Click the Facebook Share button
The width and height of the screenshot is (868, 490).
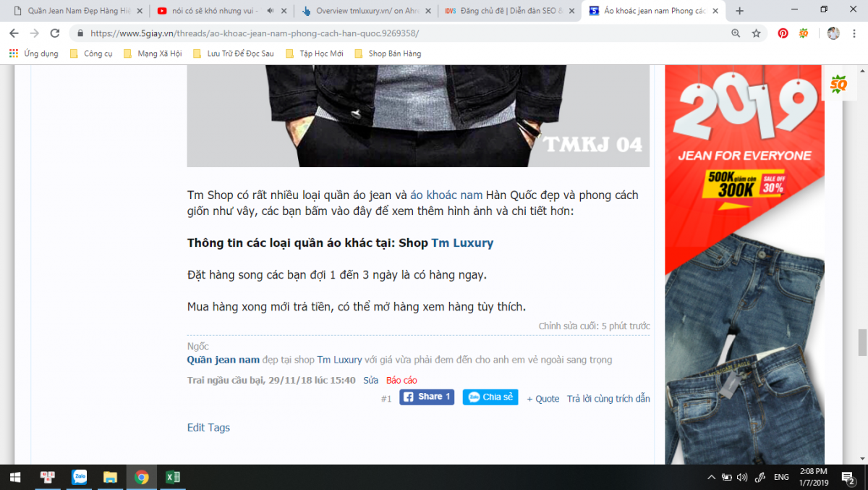click(x=427, y=397)
